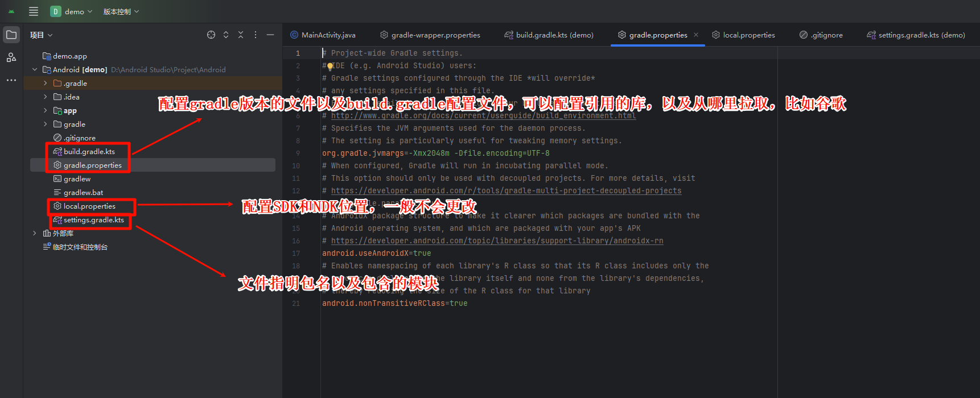Open the main hamburger menu
Viewport: 980px width, 398px height.
(34, 11)
